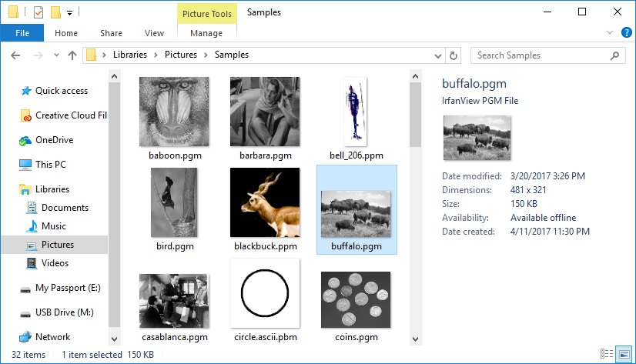Open Help with question mark icon
The height and width of the screenshot is (364, 636).
(x=626, y=32)
